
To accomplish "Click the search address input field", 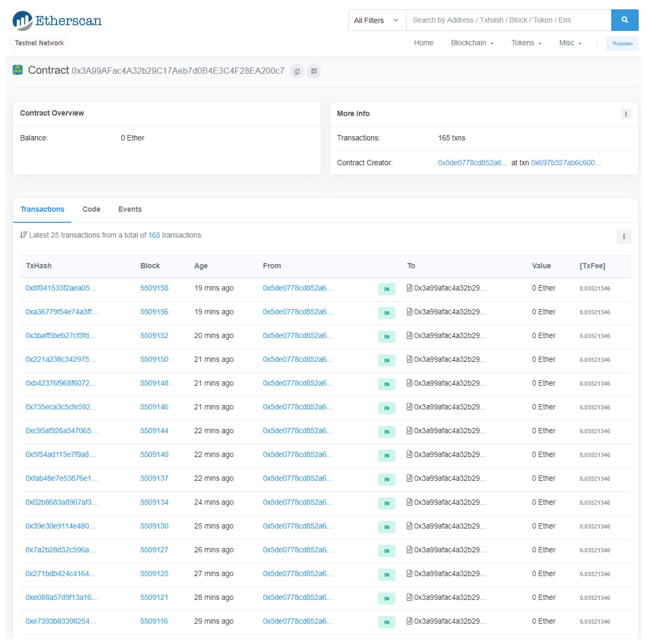I will (508, 20).
